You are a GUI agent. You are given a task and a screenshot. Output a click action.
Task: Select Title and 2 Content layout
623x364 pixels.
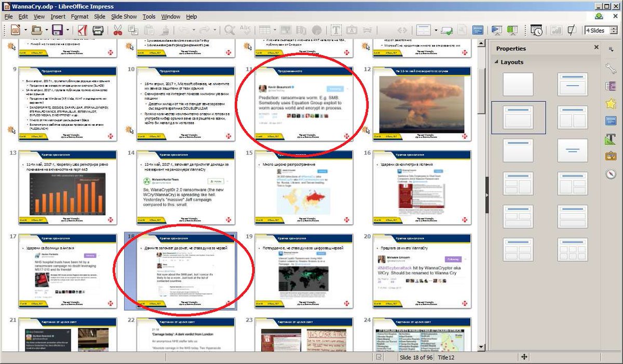(573, 117)
